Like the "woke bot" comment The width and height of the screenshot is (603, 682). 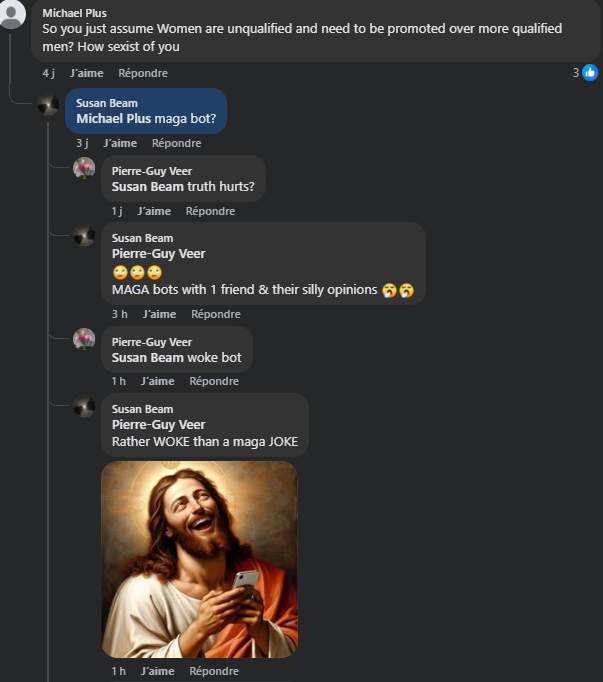157,381
